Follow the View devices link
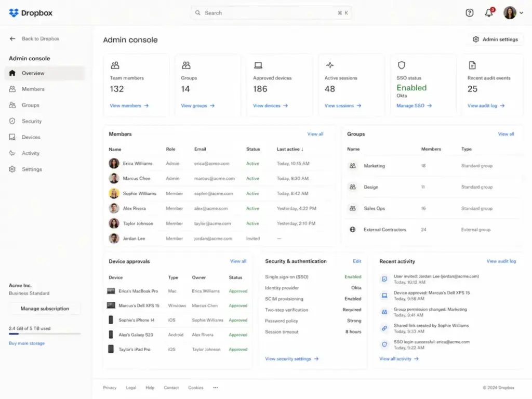 pyautogui.click(x=270, y=105)
